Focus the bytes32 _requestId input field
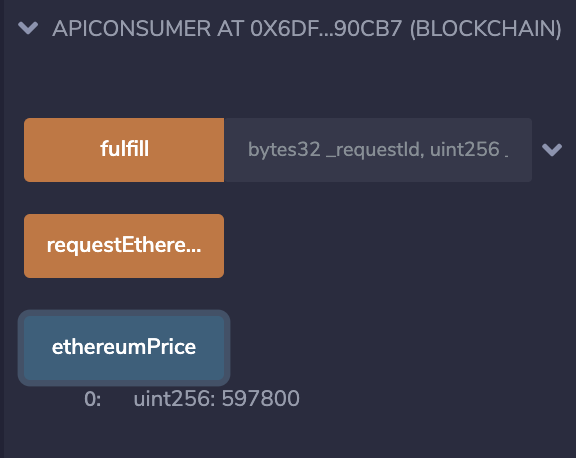 coord(378,150)
